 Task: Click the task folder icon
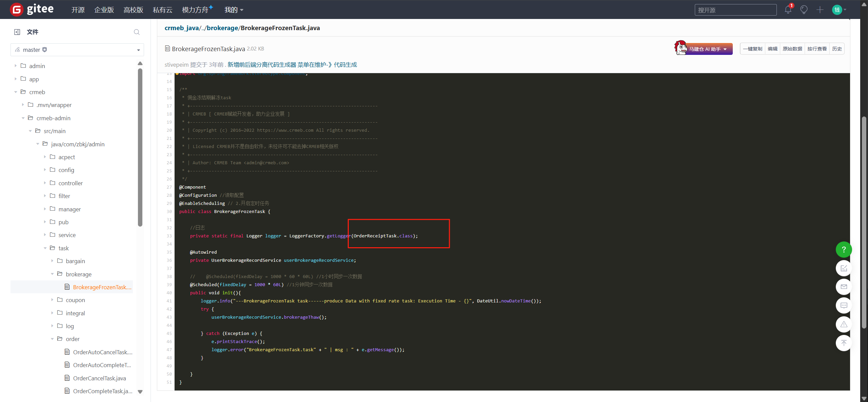(x=53, y=248)
